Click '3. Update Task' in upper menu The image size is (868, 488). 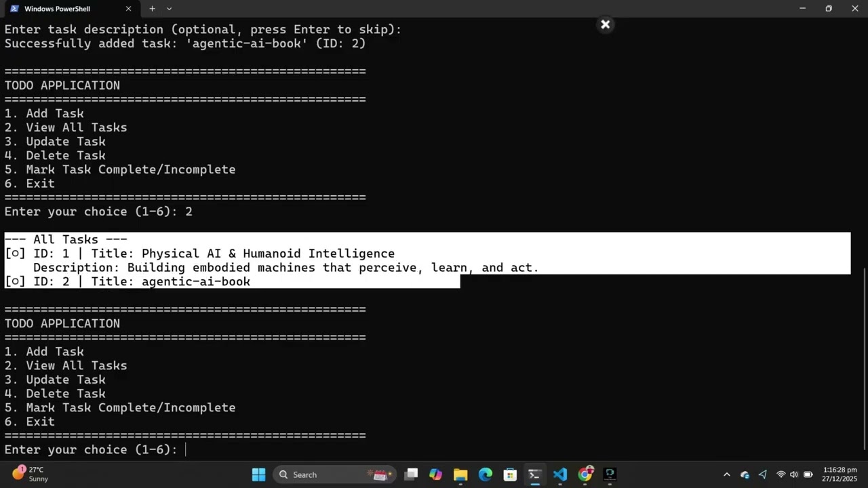click(x=55, y=142)
